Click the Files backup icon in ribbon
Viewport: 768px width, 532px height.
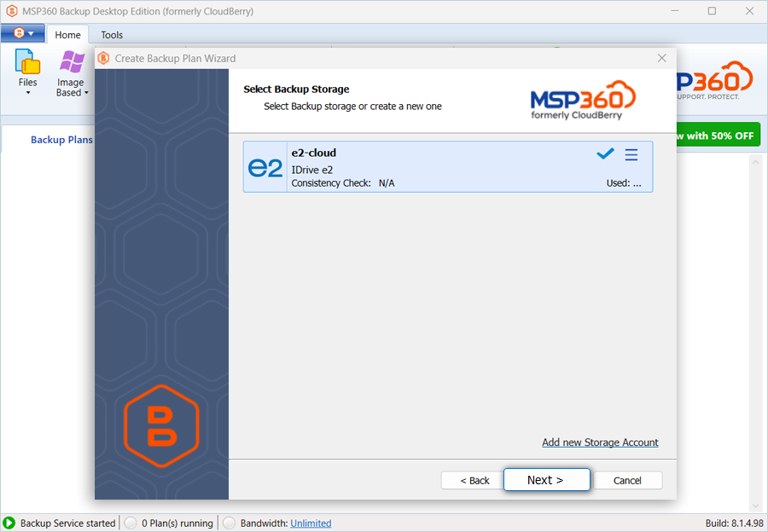[x=28, y=63]
